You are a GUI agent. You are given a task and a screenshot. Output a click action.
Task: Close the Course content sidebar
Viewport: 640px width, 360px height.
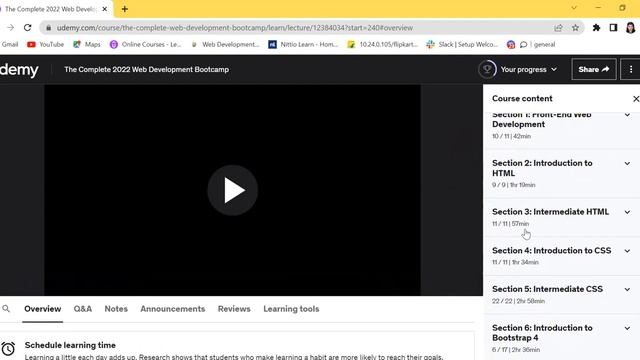pyautogui.click(x=636, y=99)
